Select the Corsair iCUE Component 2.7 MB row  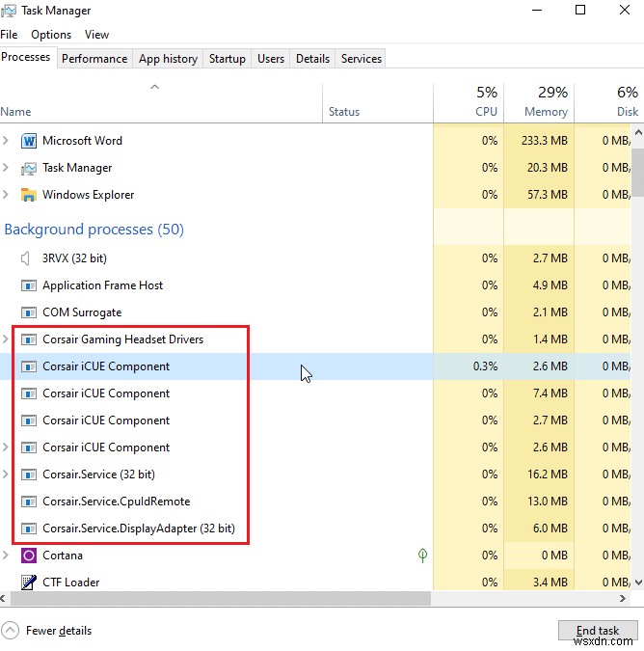(x=315, y=420)
